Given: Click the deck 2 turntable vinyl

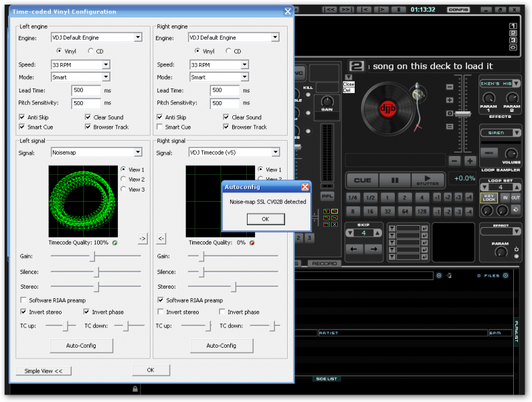Looking at the screenshot, I should (388, 109).
